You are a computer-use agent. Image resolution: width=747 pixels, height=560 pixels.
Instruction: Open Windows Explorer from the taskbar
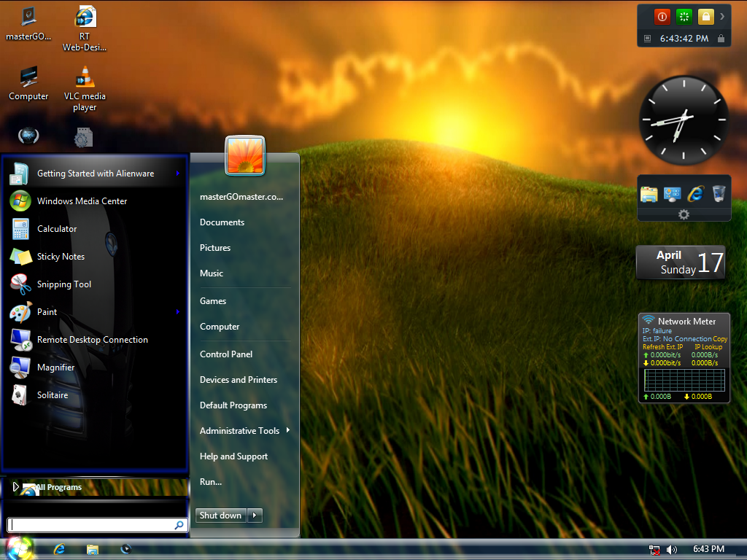[93, 549]
